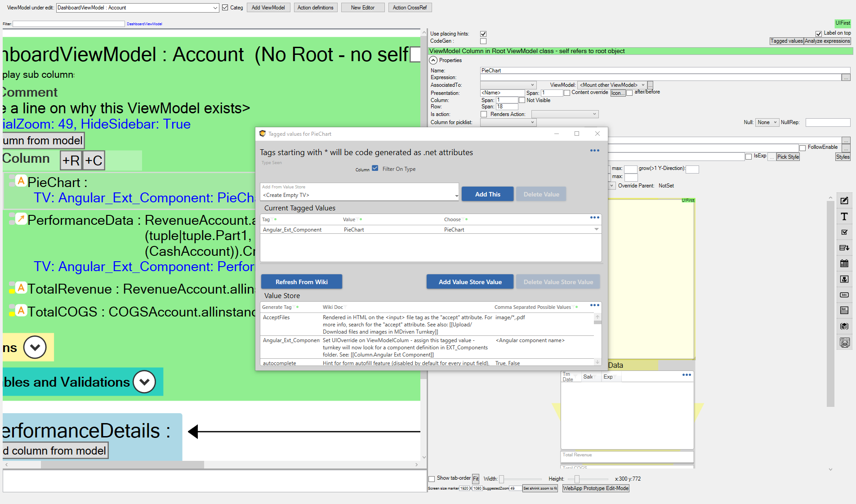Adjust the Height slider handle
The image size is (856, 504).
[x=577, y=479]
